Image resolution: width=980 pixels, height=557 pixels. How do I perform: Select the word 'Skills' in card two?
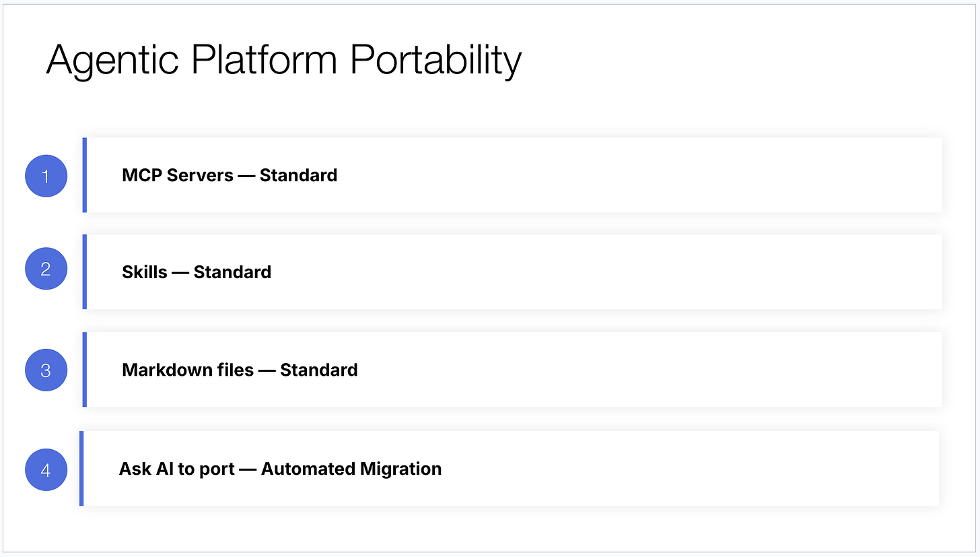tap(145, 272)
